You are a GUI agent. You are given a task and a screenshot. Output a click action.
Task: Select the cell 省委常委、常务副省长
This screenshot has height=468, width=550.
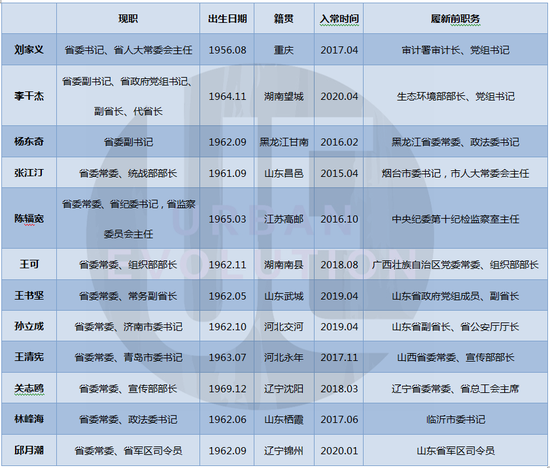click(128, 296)
